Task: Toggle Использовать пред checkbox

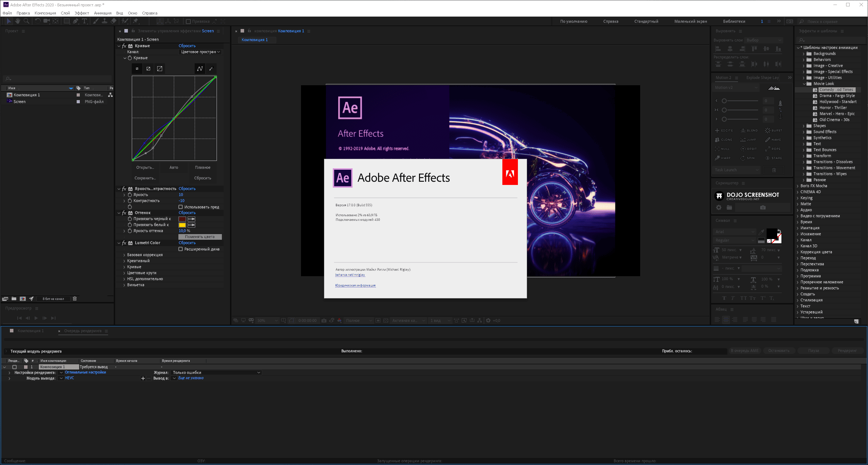Action: [x=181, y=207]
